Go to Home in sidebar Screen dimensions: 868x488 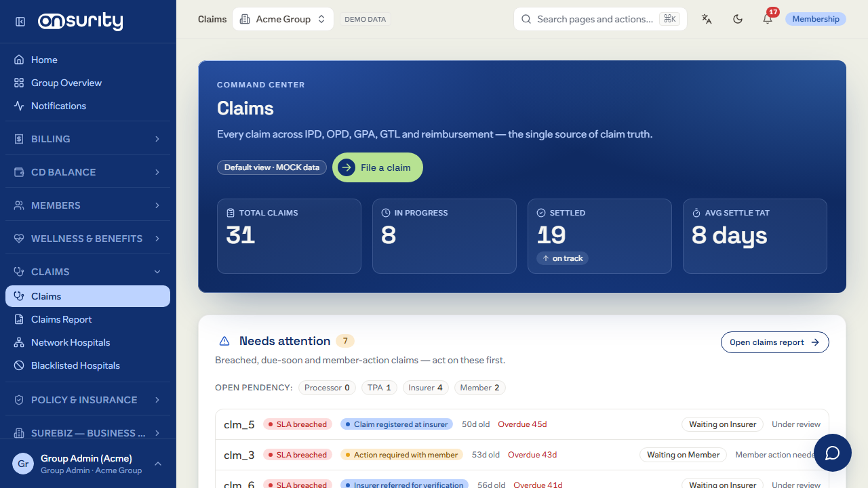(88, 60)
